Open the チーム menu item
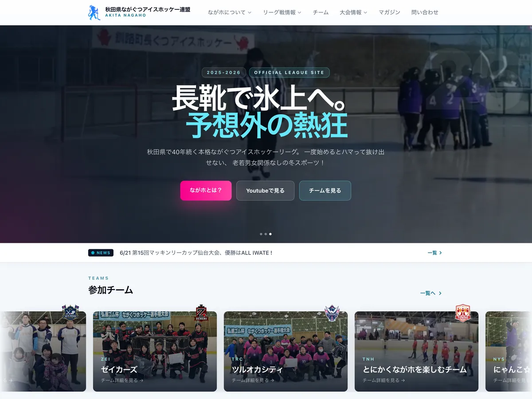This screenshot has width=532, height=399. coord(321,12)
